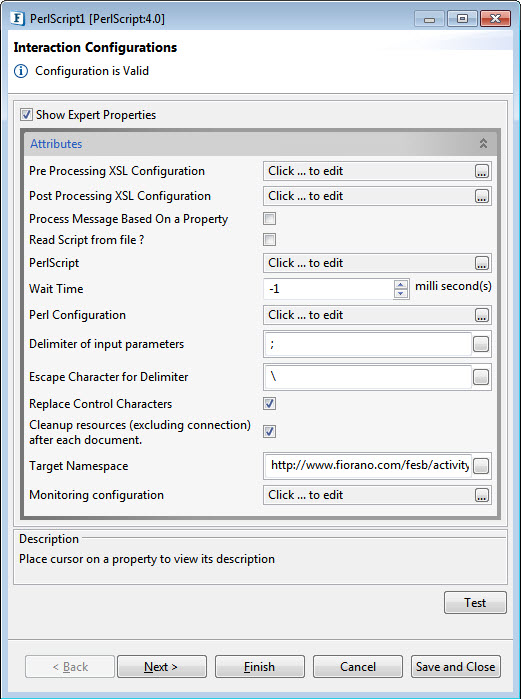Image resolution: width=521 pixels, height=699 pixels.
Task: Click the Target Namespace text field
Action: click(368, 466)
